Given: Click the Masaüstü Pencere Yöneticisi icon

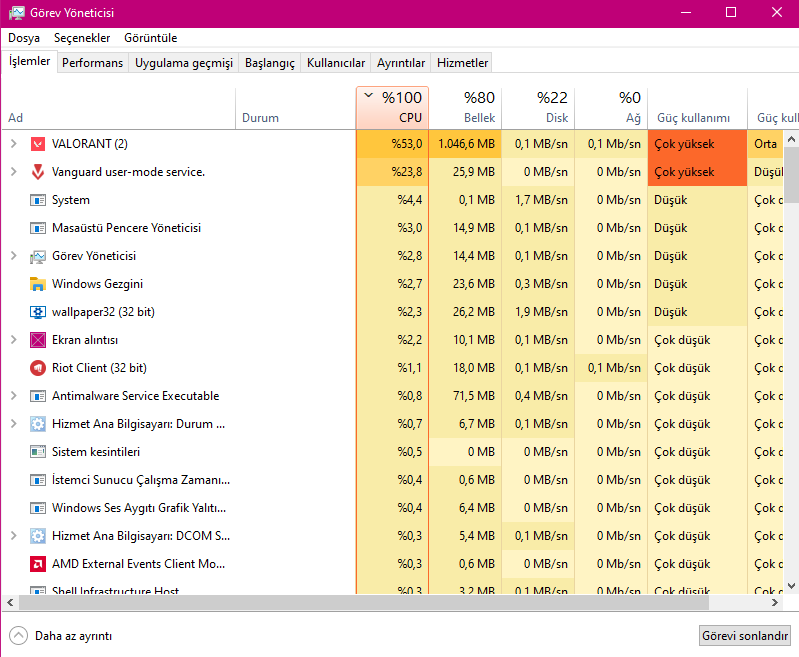Looking at the screenshot, I should (x=38, y=228).
